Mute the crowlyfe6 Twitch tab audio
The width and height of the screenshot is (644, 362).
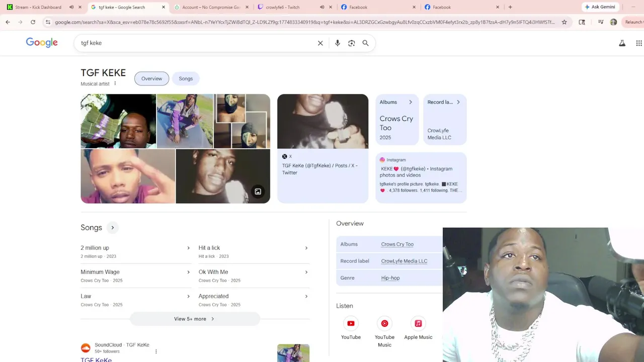pos(321,7)
